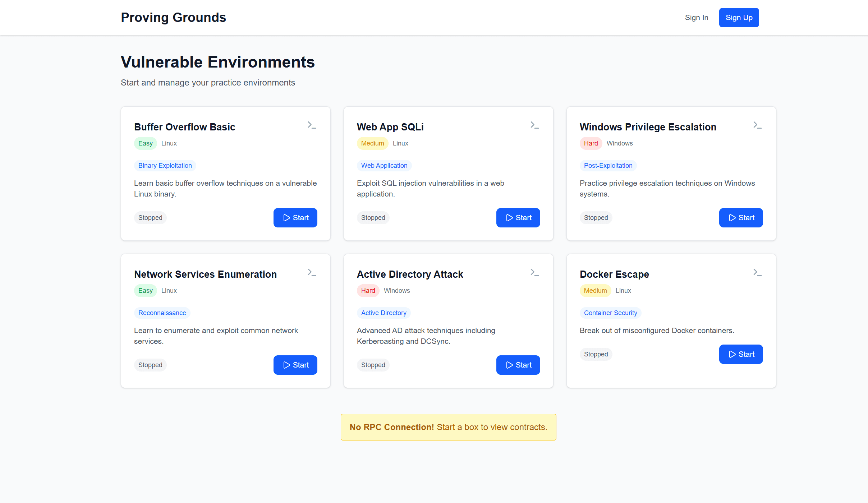868x503 pixels.
Task: Click the Hard badge on Active Directory Attack
Action: (368, 291)
